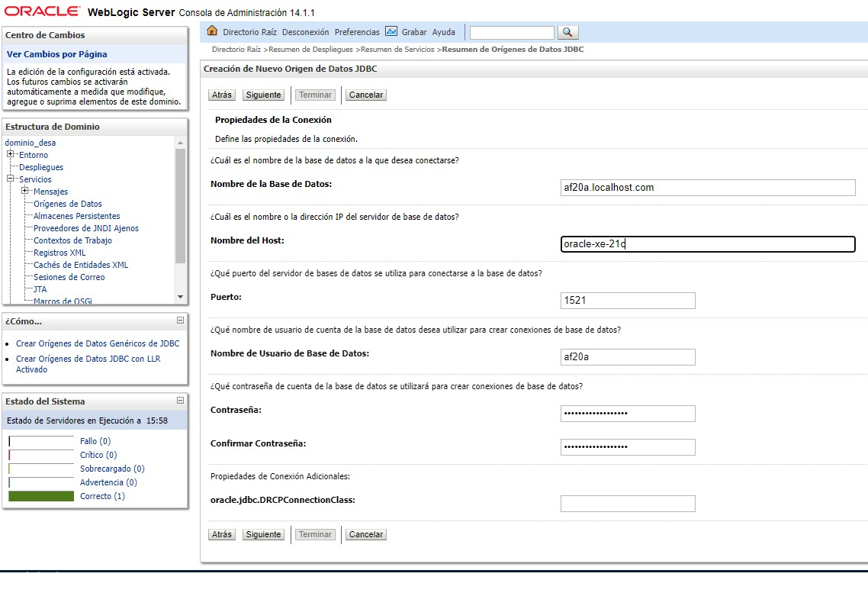Open Crear Orígenes de Datos Genéricos de JDBC link

click(98, 343)
